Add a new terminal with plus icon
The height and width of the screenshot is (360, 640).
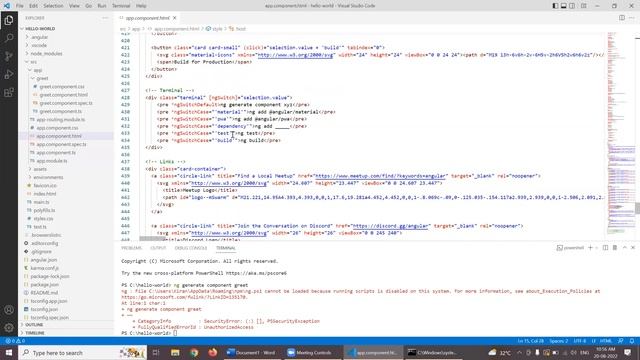(x=590, y=248)
